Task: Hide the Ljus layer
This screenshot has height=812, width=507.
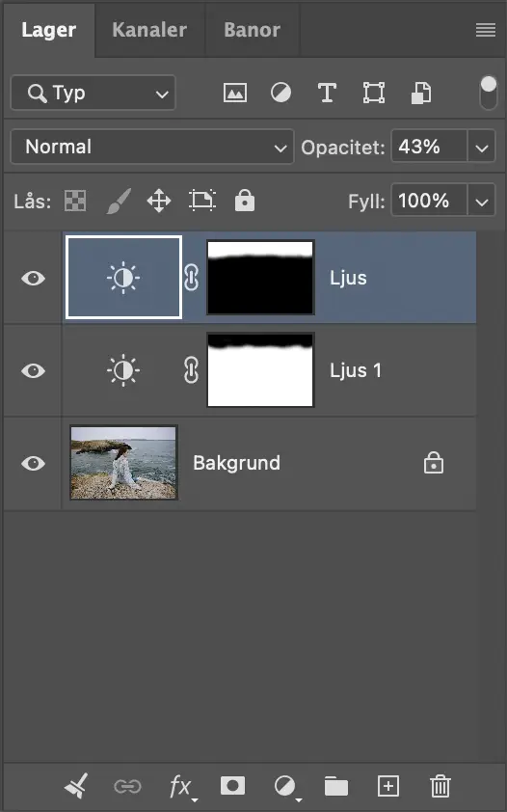Action: click(x=33, y=279)
